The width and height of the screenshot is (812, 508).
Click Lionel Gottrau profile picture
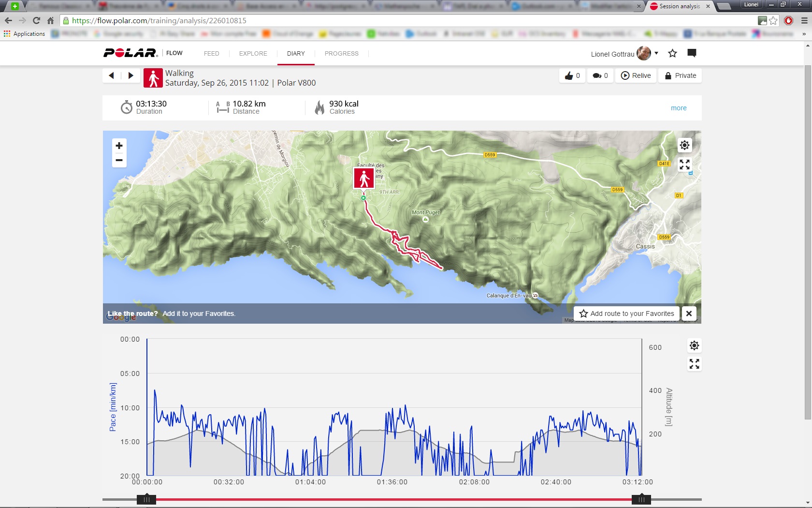pos(644,53)
